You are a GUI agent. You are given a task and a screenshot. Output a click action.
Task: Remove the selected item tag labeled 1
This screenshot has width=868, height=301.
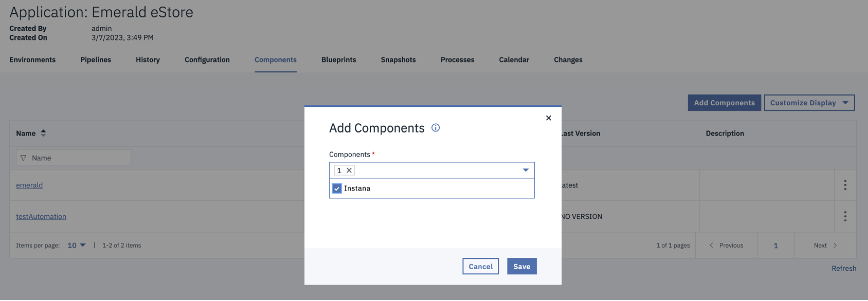349,170
